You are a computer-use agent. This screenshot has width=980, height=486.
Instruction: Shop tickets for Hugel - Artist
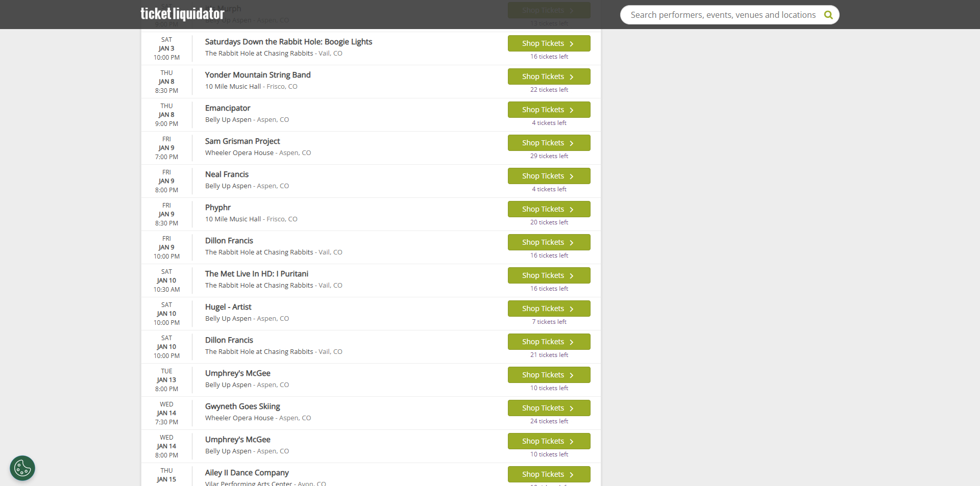(549, 309)
